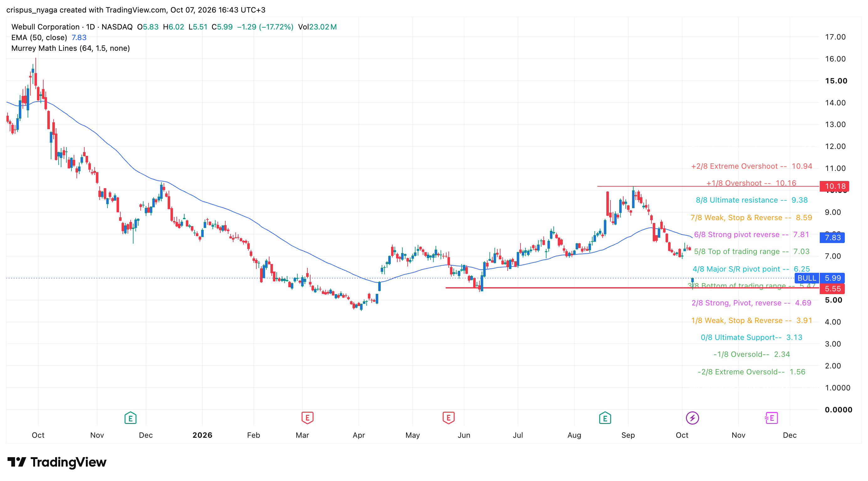Click the Sep label on time axis

coord(628,435)
